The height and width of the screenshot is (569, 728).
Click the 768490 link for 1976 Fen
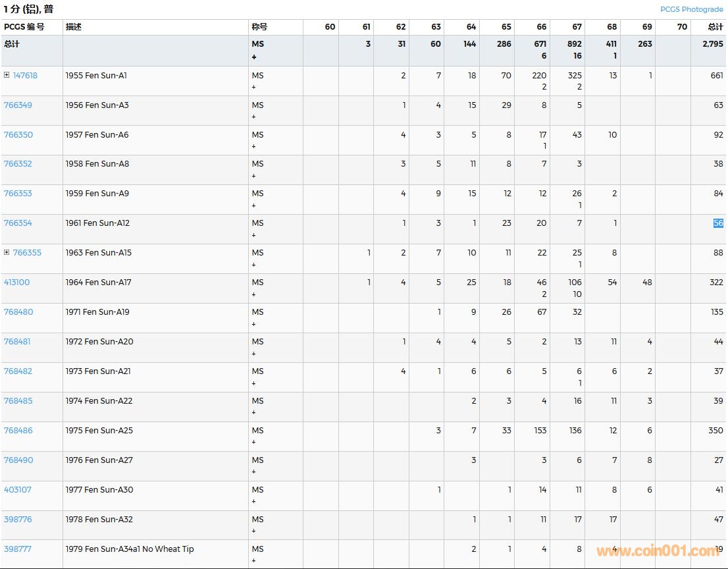(18, 460)
